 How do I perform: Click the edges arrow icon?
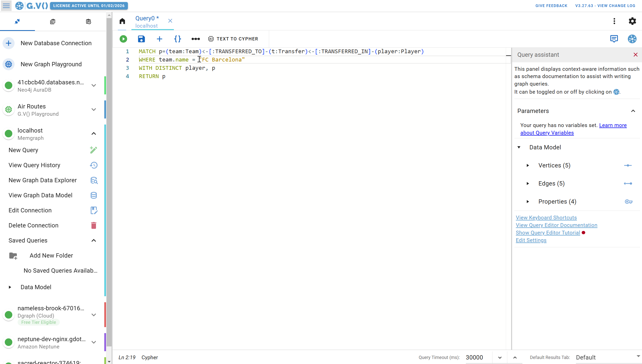point(628,184)
